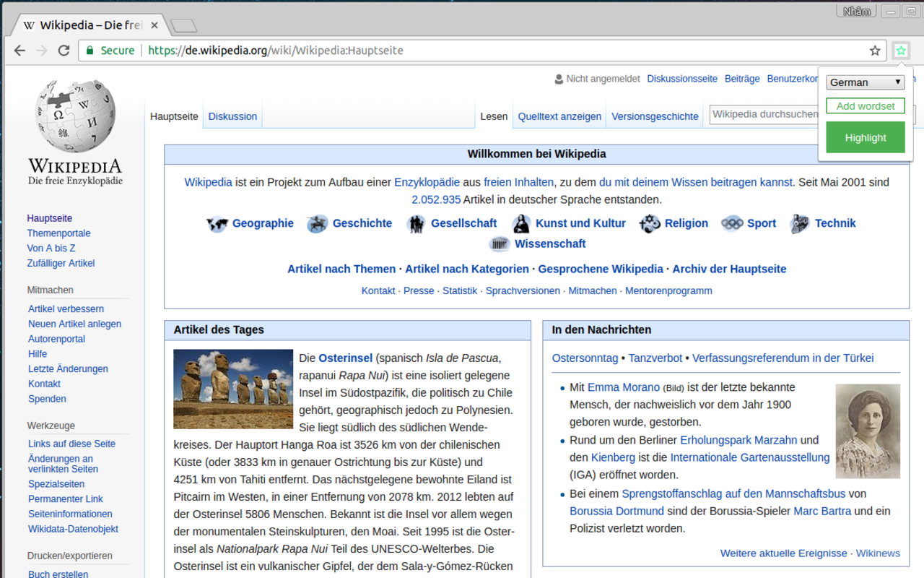The height and width of the screenshot is (578, 924).
Task: Open Zufälliger Artikel in sidebar
Action: point(61,264)
